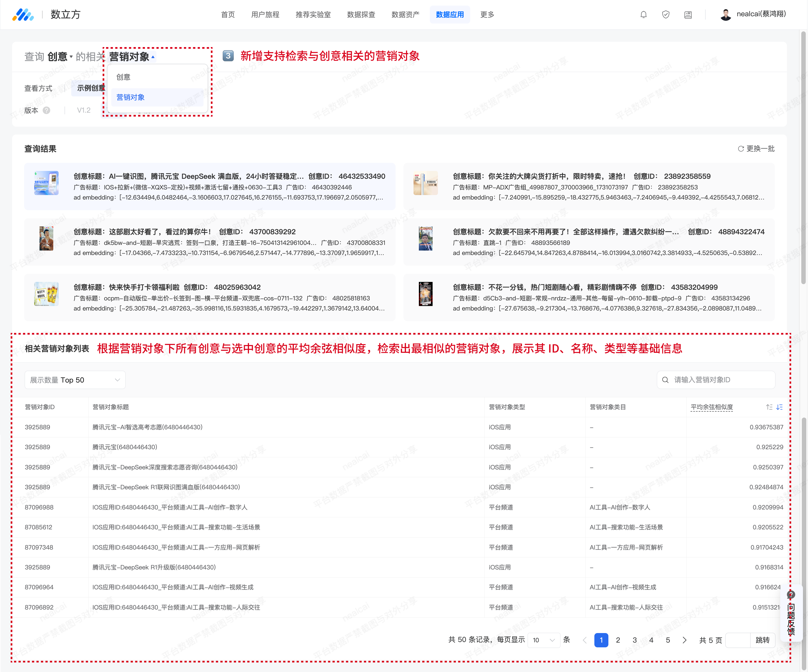808x672 pixels.
Task: Click next page arrow in pagination
Action: click(x=684, y=640)
